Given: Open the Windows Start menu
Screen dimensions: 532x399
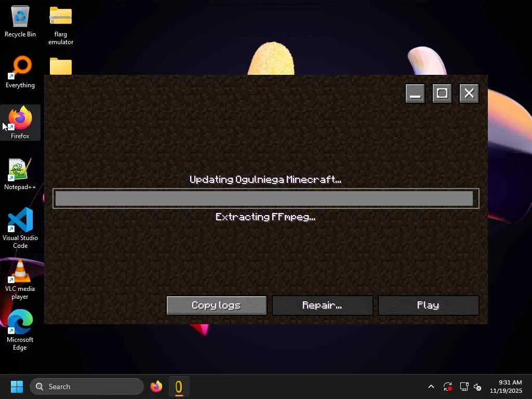Looking at the screenshot, I should (x=17, y=387).
